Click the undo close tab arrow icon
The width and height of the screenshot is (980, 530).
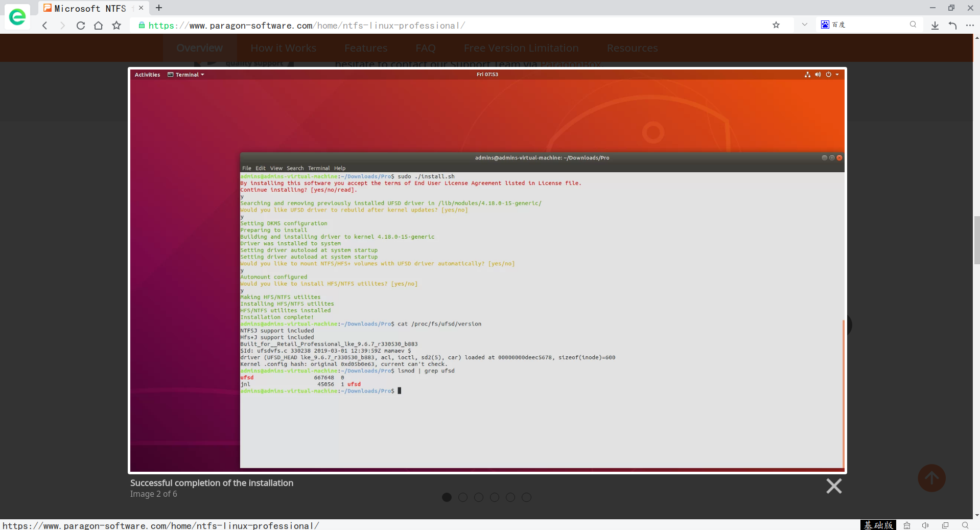pos(952,26)
